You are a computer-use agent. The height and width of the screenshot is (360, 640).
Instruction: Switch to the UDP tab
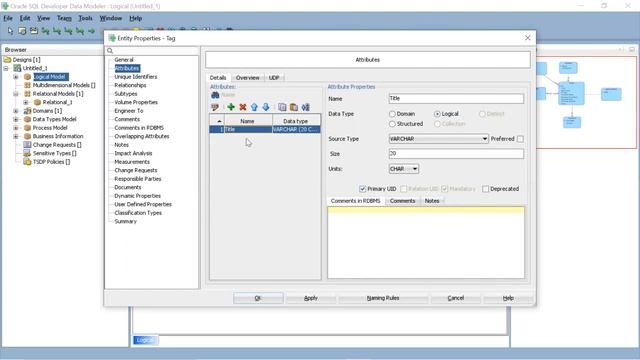coord(274,78)
